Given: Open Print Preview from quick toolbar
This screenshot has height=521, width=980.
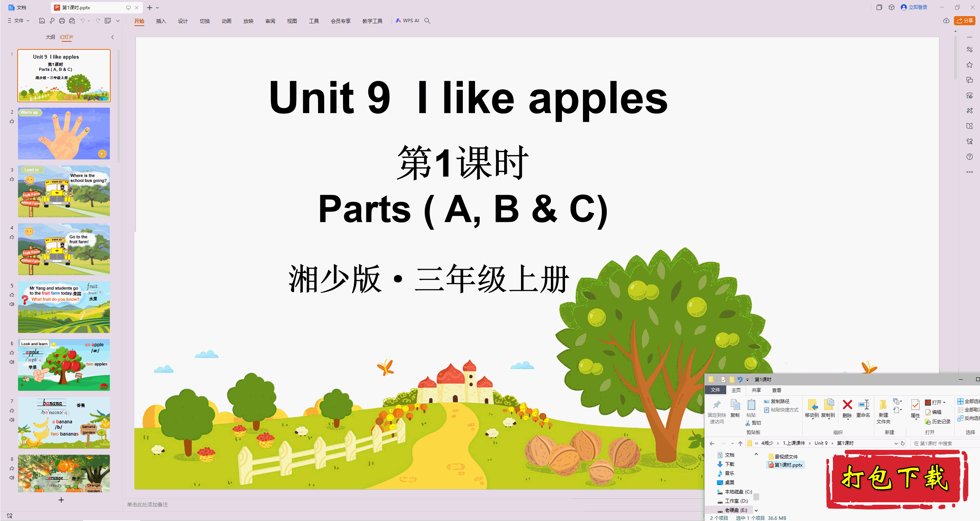Looking at the screenshot, I should pos(72,21).
